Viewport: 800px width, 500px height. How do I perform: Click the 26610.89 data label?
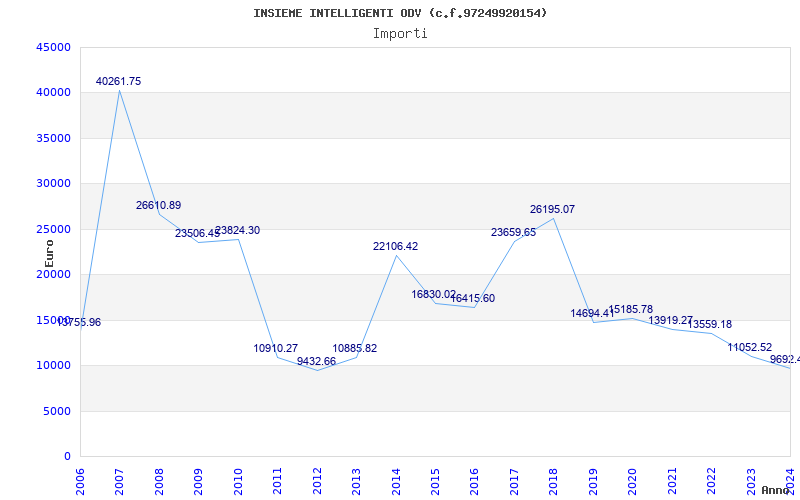point(158,205)
